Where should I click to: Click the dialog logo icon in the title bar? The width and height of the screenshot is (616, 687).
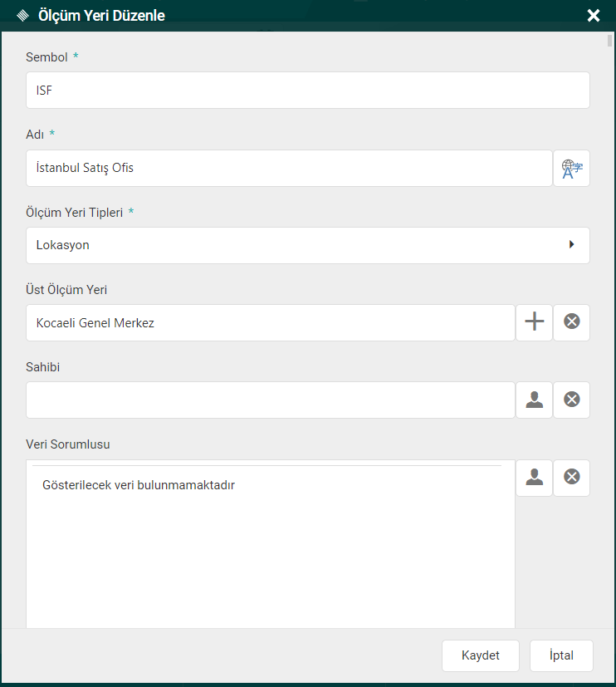(x=22, y=16)
